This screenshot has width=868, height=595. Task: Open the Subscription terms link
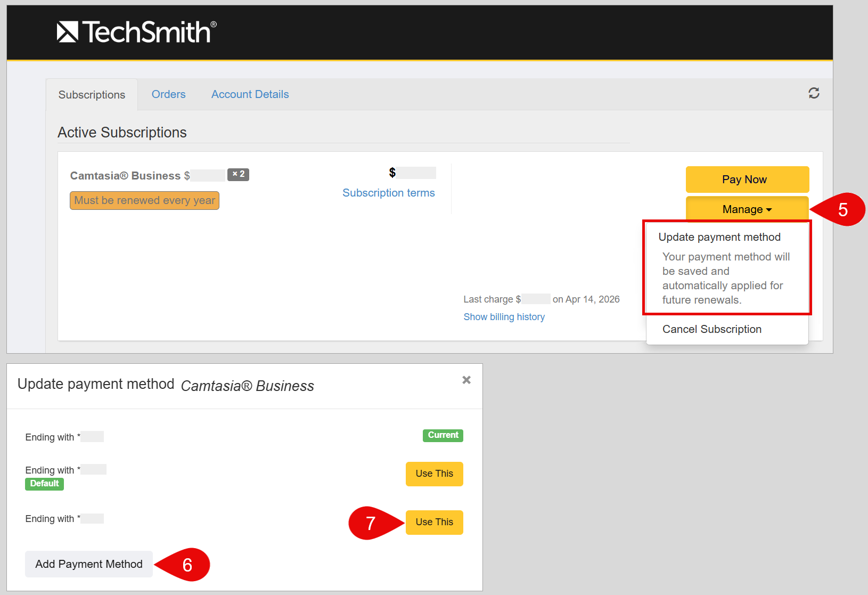(389, 193)
